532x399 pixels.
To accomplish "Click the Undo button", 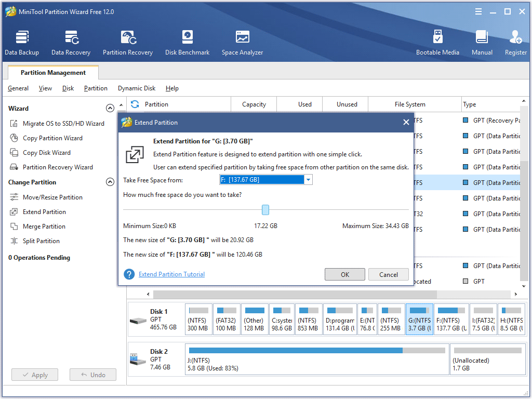I will (x=93, y=375).
